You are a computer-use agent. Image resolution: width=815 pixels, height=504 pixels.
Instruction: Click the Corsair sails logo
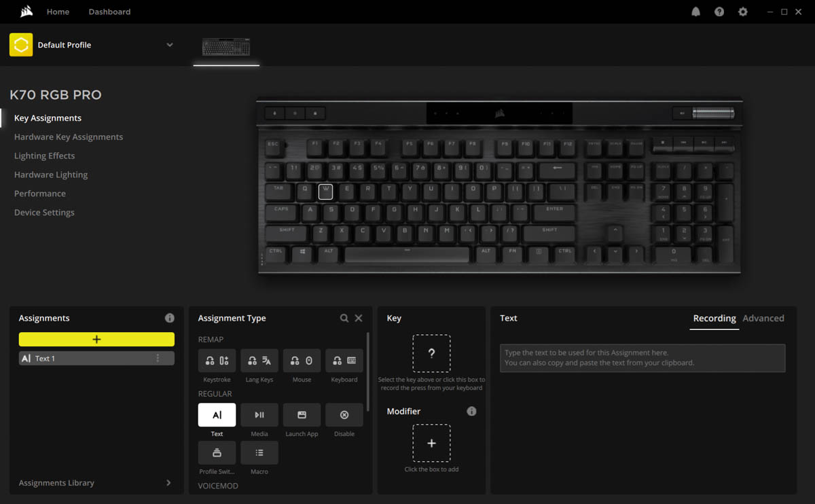coord(26,12)
